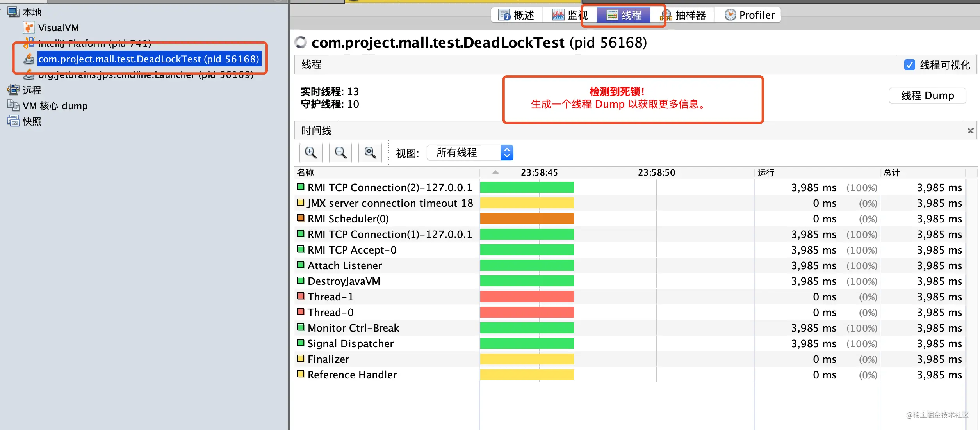The width and height of the screenshot is (980, 430).
Task: Switch to the 概述 tab
Action: [x=517, y=15]
